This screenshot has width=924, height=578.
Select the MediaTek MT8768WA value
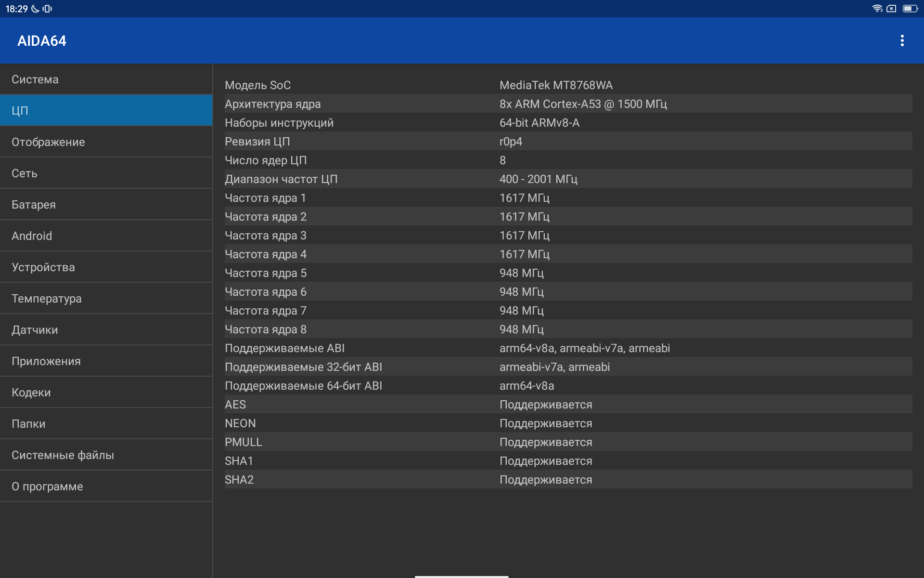tap(556, 85)
